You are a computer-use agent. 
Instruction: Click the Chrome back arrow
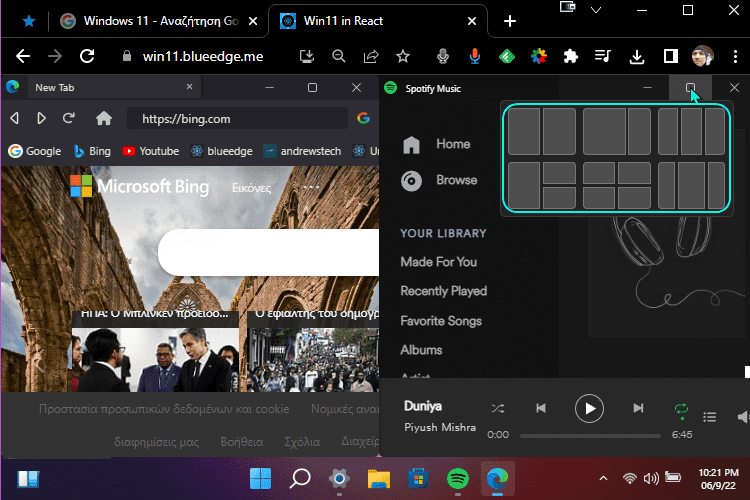(22, 56)
